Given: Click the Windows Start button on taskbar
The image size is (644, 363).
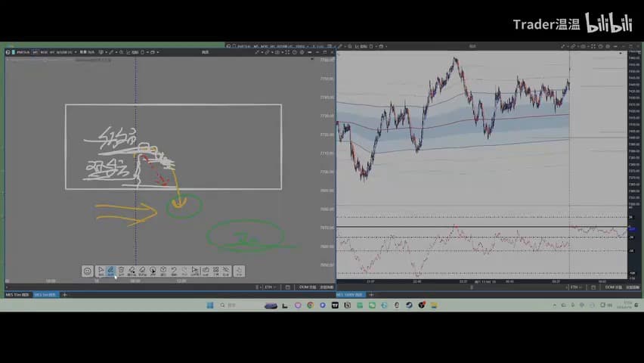Looking at the screenshot, I should point(210,305).
